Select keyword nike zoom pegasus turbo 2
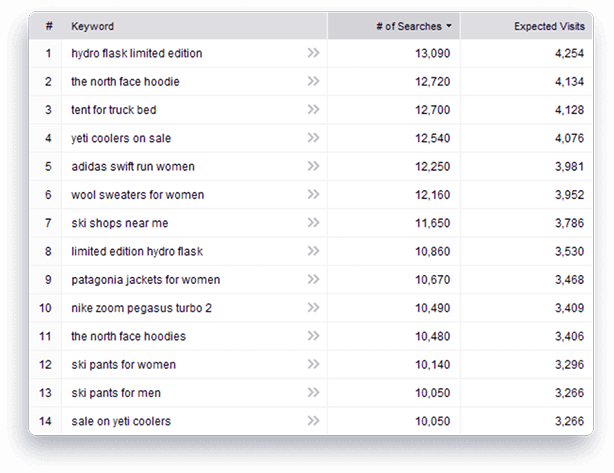The height and width of the screenshot is (473, 614). 141,308
